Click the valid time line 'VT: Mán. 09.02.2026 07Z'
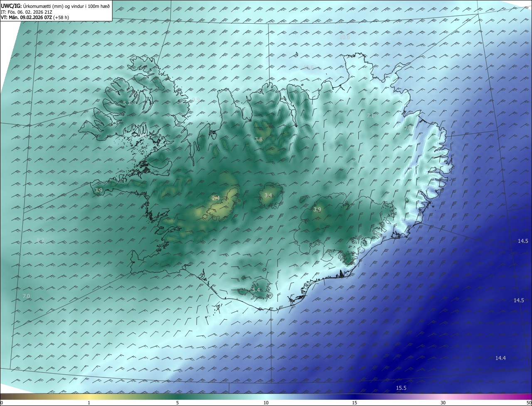 [x=26, y=17]
